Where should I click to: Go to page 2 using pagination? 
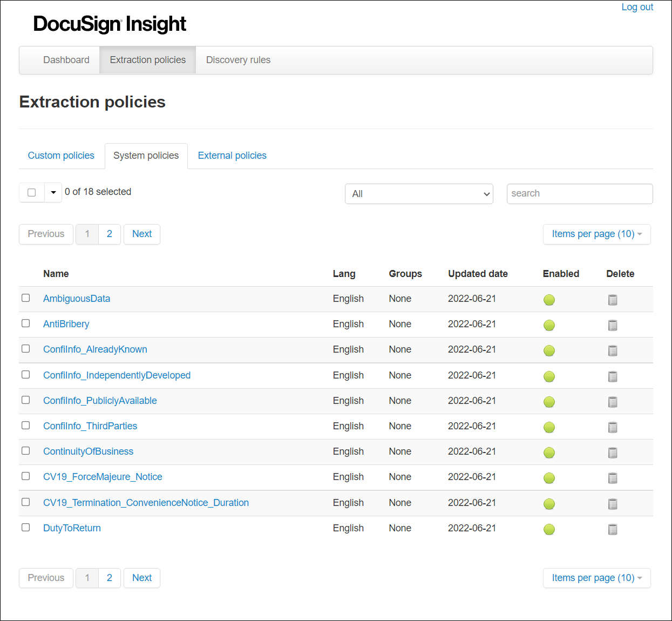coord(109,234)
